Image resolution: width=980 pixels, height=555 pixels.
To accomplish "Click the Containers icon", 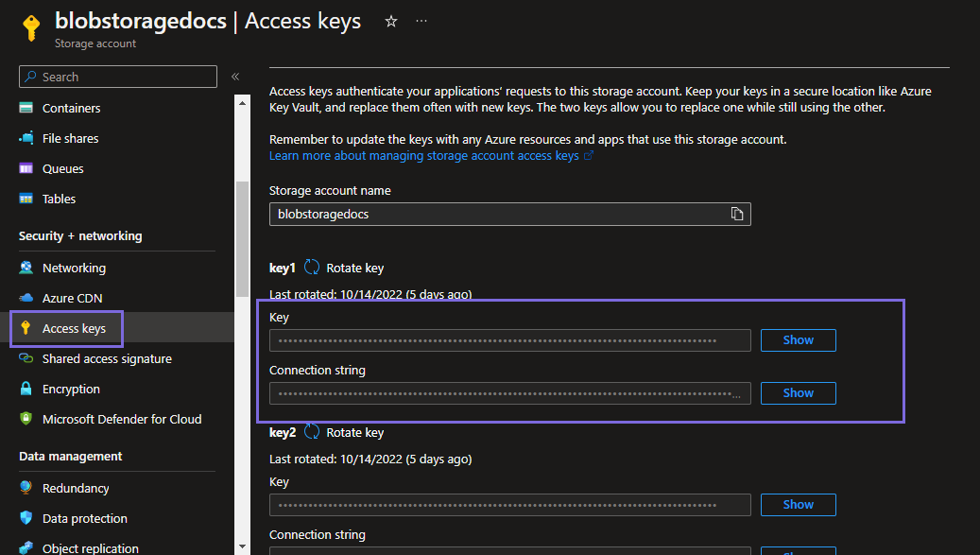I will point(26,108).
